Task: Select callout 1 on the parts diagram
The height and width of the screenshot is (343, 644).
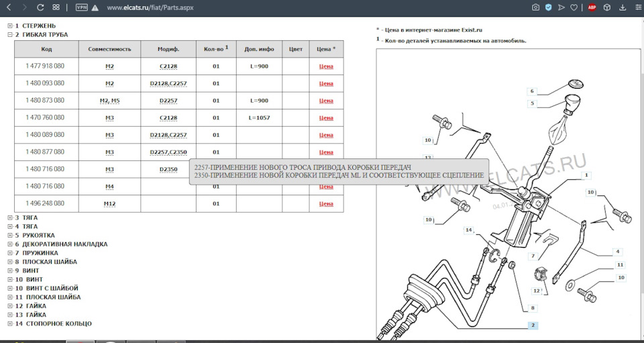Action: (x=586, y=175)
